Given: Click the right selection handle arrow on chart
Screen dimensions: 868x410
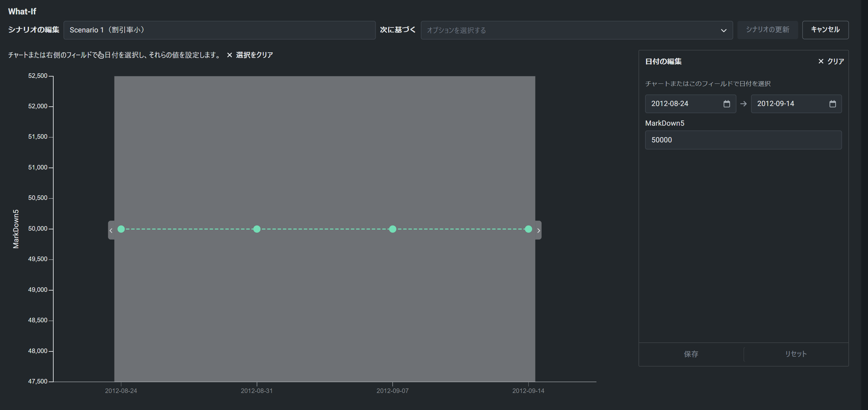Looking at the screenshot, I should coord(538,230).
